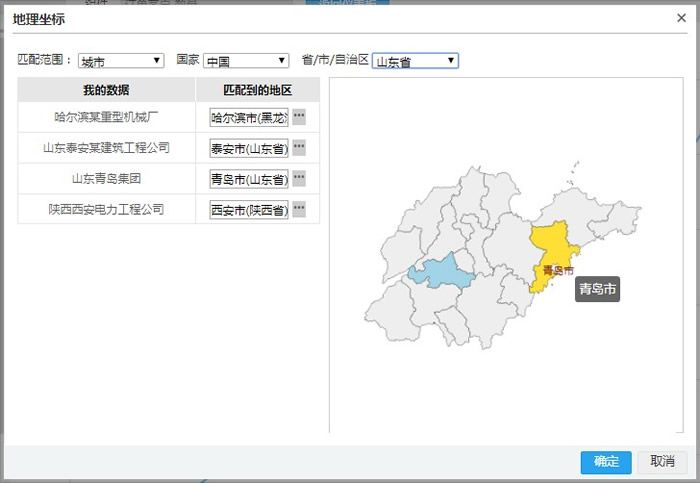Click the 我的数据 column header
Viewport: 700px width, 483px height.
point(106,90)
